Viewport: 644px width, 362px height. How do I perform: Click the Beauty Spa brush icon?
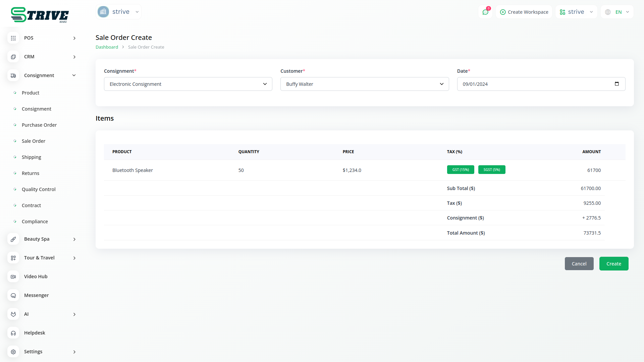13,239
